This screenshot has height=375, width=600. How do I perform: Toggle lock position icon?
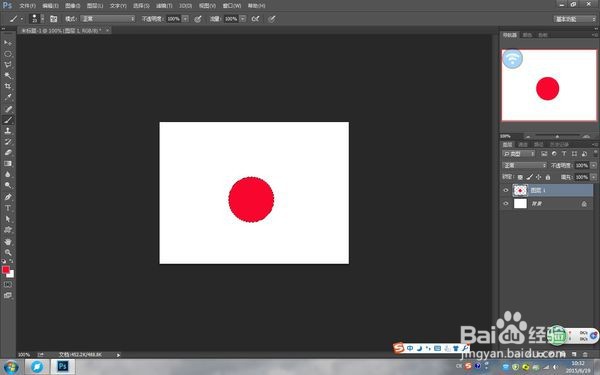538,177
